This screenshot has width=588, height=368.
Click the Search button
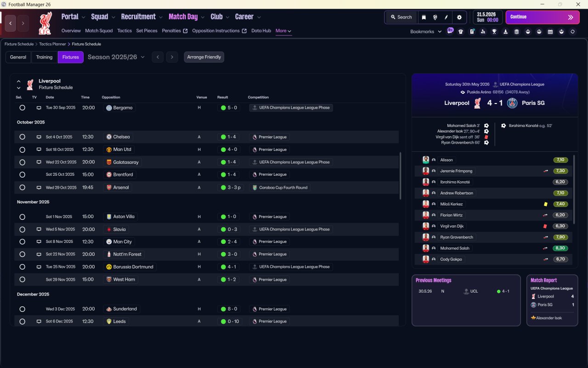[x=401, y=17]
